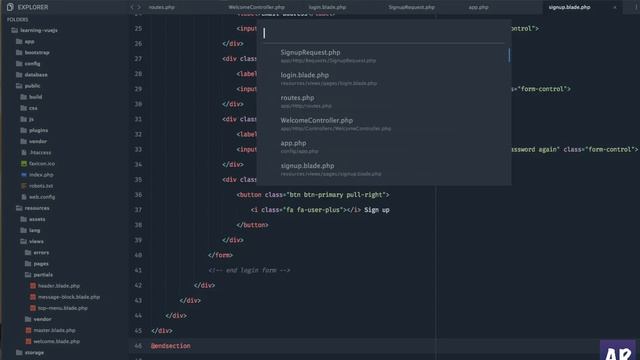
Task: Click header.blade.php red file icon
Action: [x=33, y=286]
